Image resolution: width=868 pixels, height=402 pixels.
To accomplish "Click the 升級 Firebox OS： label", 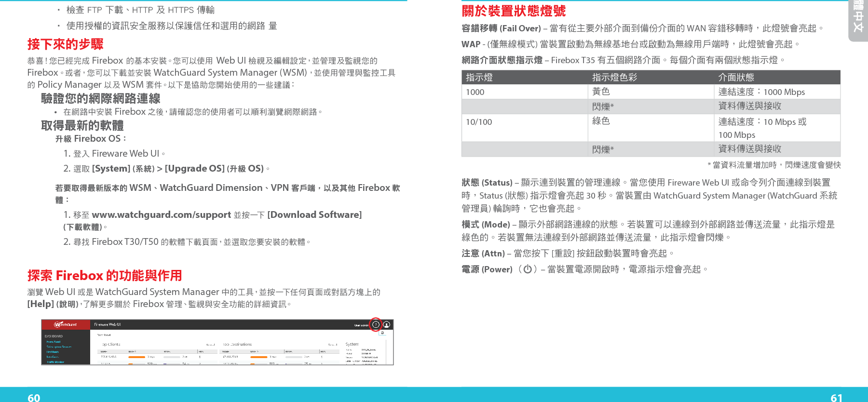I will pyautogui.click(x=91, y=139).
